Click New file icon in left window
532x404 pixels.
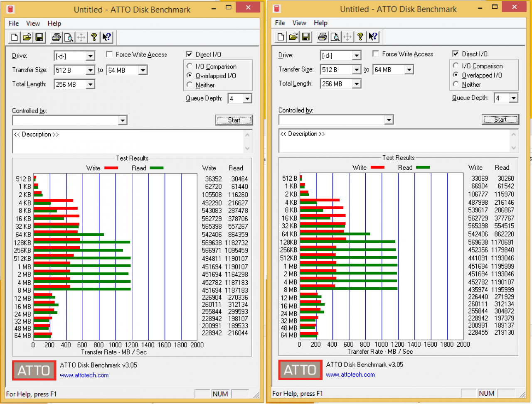click(x=15, y=37)
